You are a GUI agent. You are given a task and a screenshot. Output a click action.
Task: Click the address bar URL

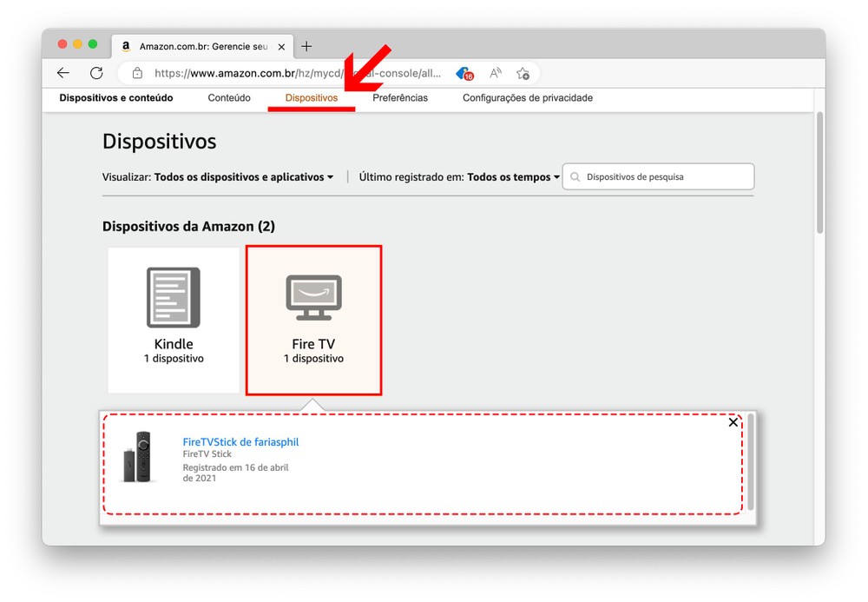(298, 73)
